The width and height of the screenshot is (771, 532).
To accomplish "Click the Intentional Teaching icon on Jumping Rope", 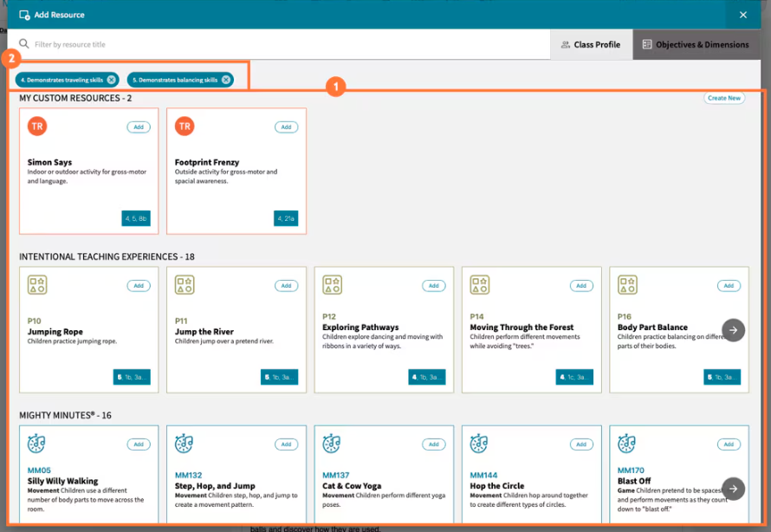I will pyautogui.click(x=37, y=285).
